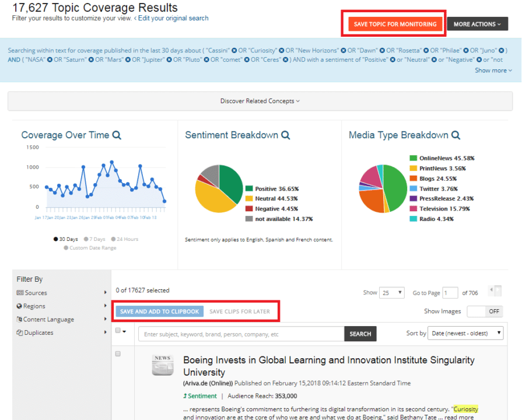The width and height of the screenshot is (522, 420).
Task: Open select-all checkbox dropdown arrow
Action: pos(124,331)
